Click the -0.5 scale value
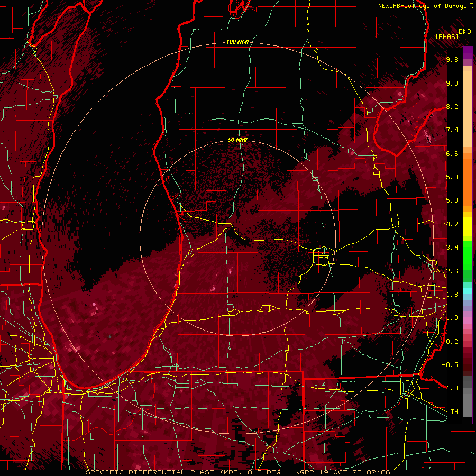 click(450, 365)
